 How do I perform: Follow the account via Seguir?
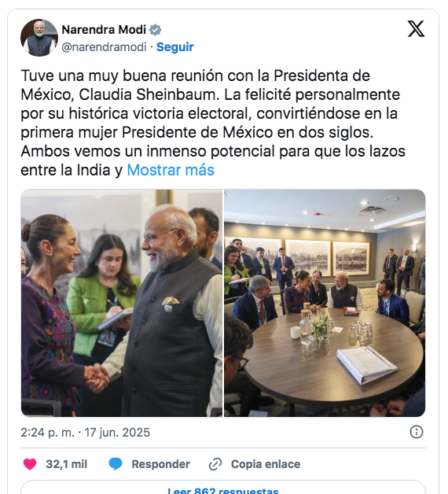pyautogui.click(x=175, y=47)
